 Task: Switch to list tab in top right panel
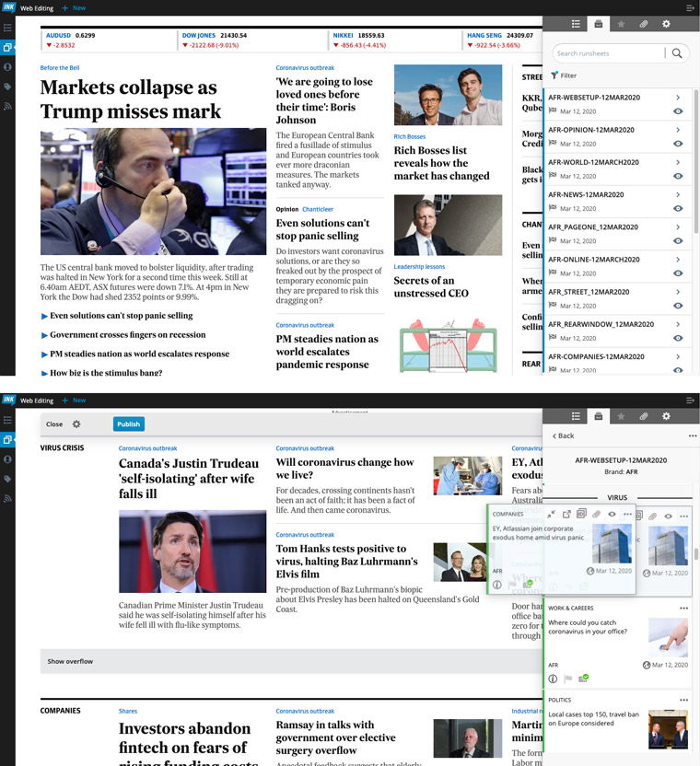pos(576,24)
